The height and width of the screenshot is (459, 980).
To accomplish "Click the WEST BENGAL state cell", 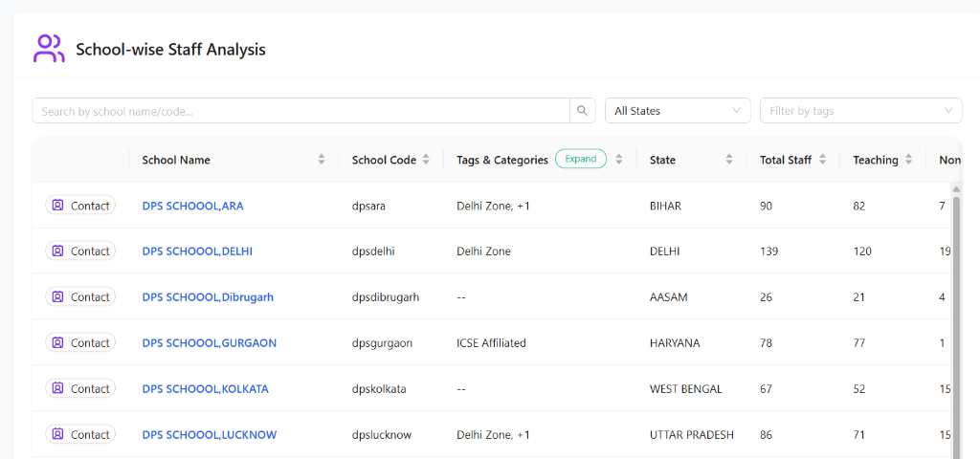I will click(686, 389).
